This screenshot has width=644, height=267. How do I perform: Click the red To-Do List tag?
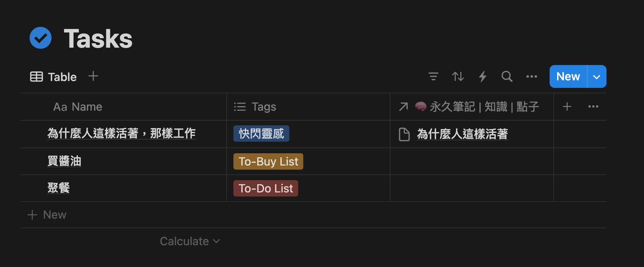pyautogui.click(x=266, y=188)
